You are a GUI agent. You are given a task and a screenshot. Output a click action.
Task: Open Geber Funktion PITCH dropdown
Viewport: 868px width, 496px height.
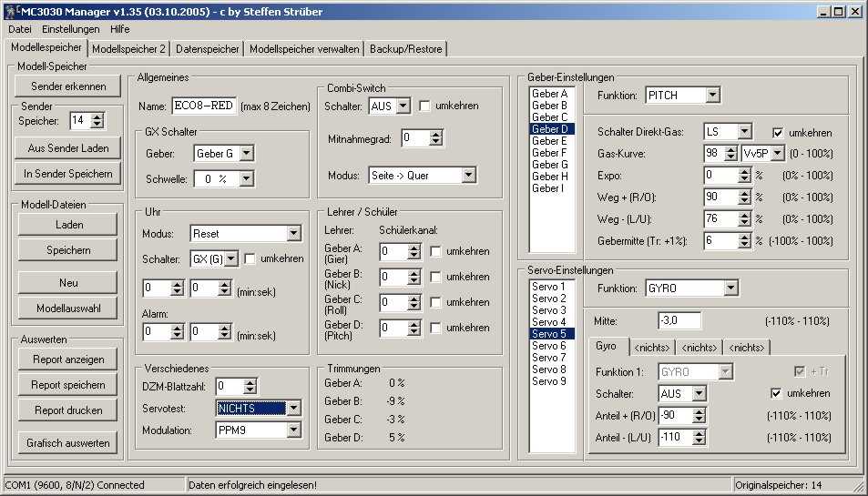pyautogui.click(x=712, y=96)
